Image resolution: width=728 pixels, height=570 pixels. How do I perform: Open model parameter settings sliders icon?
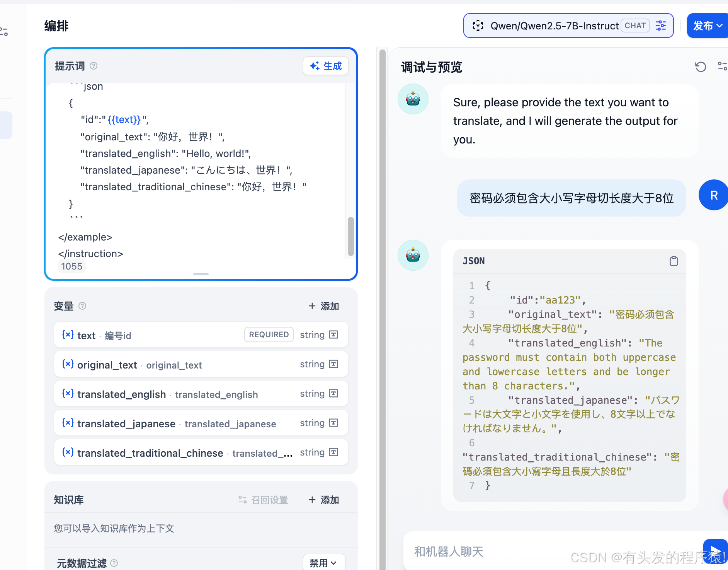tap(661, 26)
